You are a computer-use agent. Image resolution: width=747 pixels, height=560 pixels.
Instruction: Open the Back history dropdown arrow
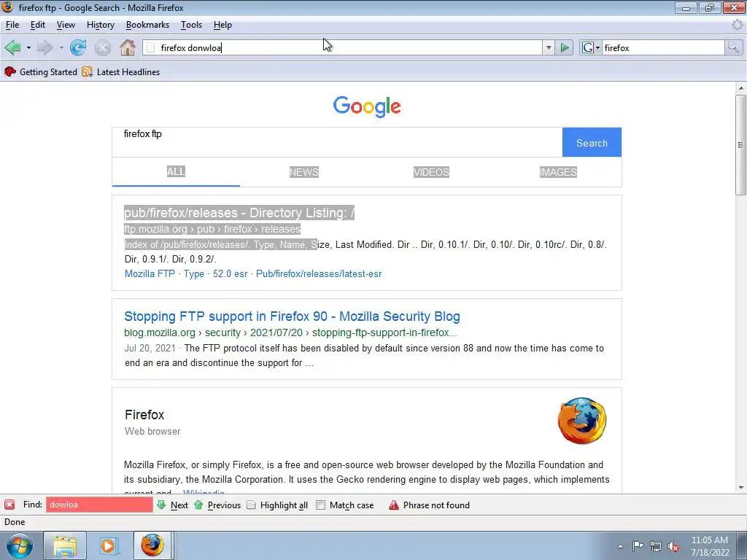click(x=28, y=47)
